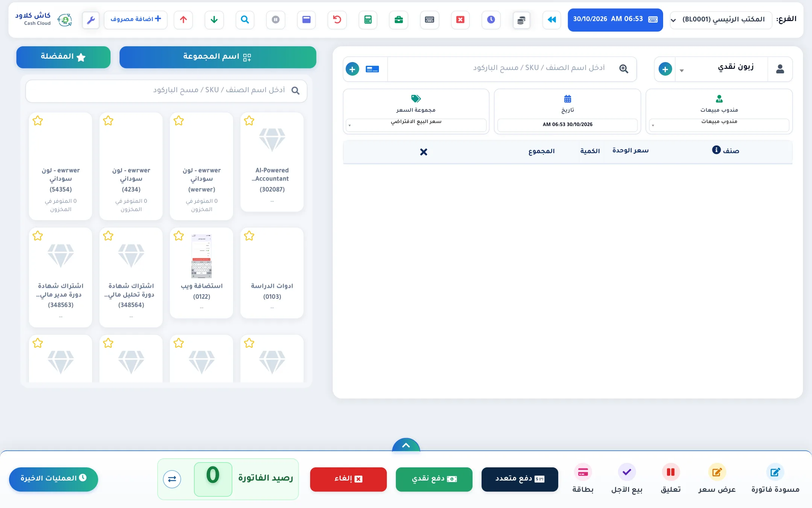Image resolution: width=812 pixels, height=508 pixels.
Task: Switch to اسم المجموعة tab
Action: coord(218,57)
